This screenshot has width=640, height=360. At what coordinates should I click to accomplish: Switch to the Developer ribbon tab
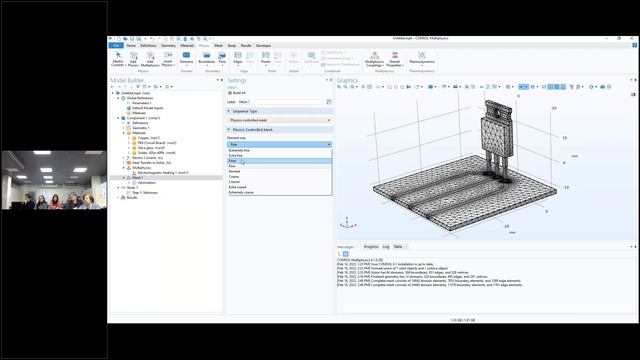[x=263, y=45]
